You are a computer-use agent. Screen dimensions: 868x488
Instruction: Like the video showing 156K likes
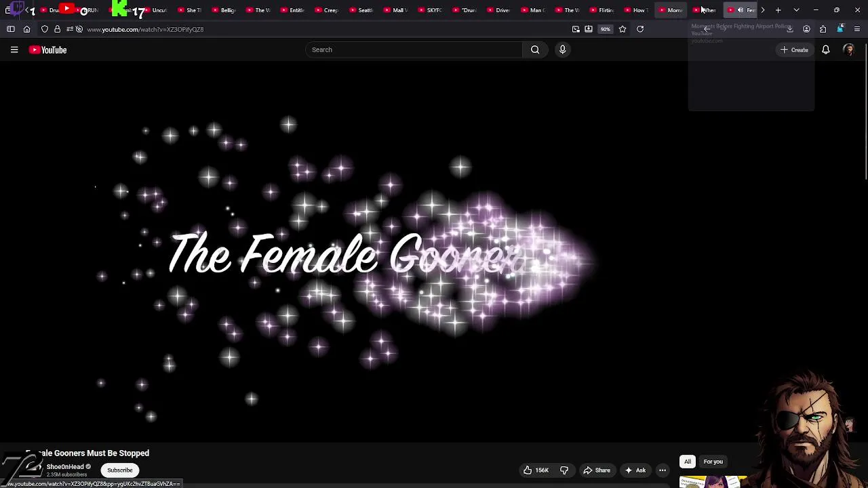(x=536, y=470)
